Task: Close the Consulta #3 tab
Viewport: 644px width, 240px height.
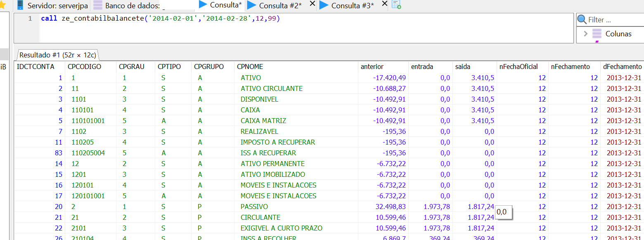Action: click(384, 4)
